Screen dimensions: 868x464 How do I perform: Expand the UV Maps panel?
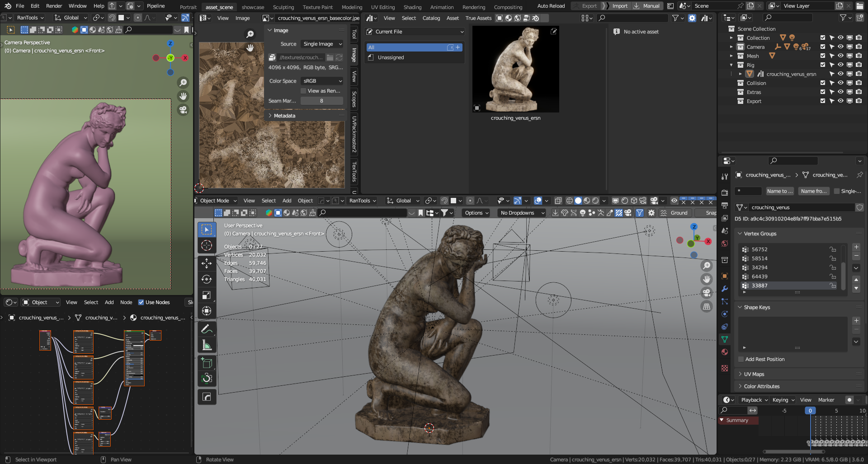click(754, 374)
